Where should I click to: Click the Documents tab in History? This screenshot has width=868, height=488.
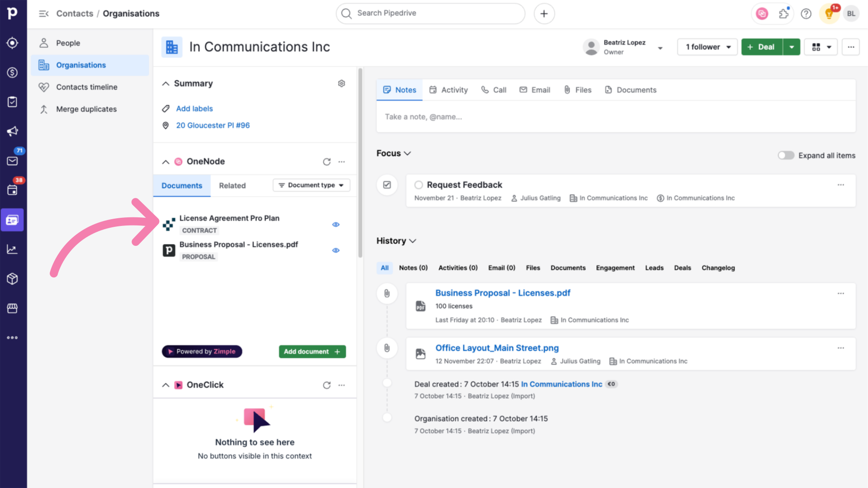[568, 267]
